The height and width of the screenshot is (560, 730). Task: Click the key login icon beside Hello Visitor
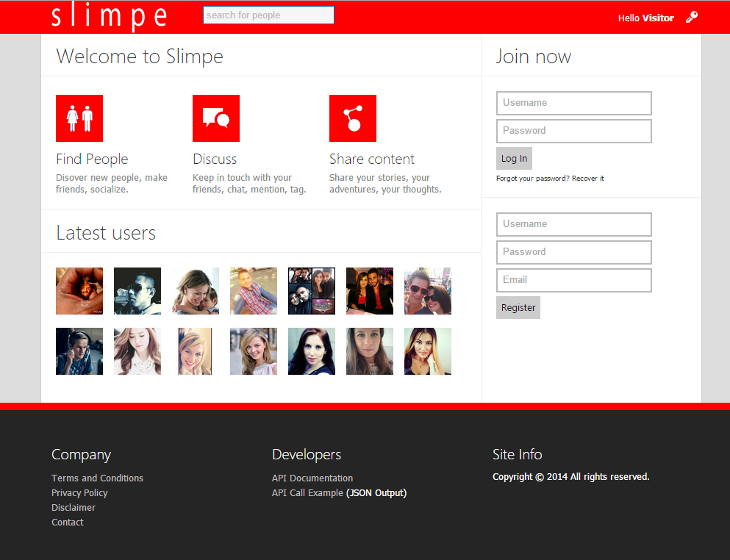[692, 17]
